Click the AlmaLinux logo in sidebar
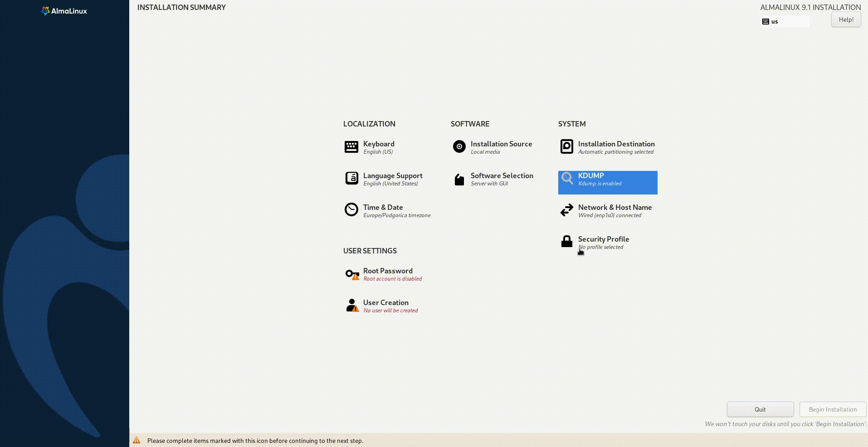Screen dimensions: 868x447 pyautogui.click(x=64, y=11)
